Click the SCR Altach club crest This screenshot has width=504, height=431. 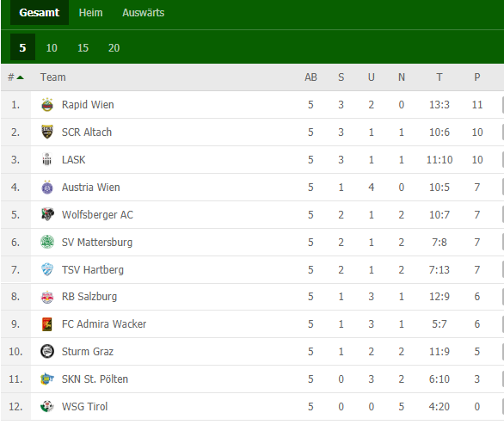(47, 132)
